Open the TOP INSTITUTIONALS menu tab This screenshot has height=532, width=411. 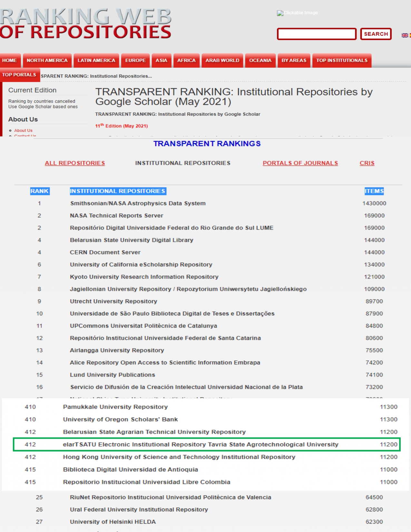pos(342,60)
